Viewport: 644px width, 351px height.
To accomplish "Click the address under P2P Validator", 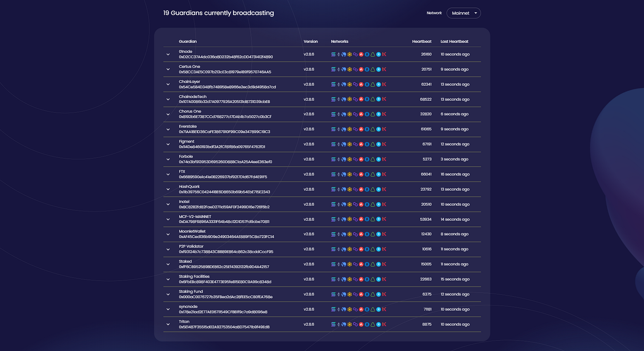I will point(226,252).
